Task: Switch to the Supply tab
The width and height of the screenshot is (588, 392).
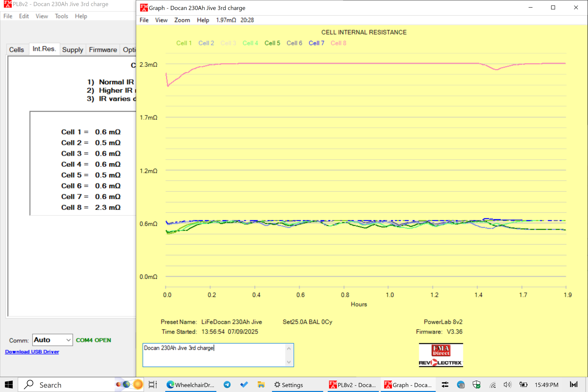Action: 72,50
